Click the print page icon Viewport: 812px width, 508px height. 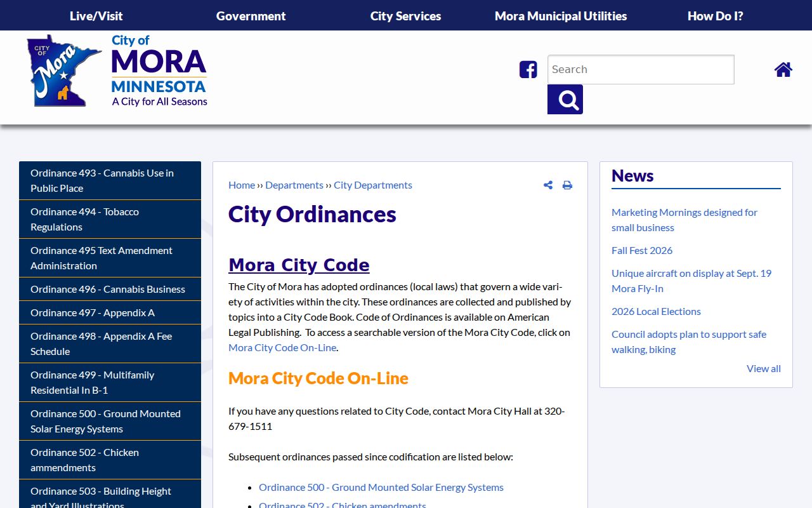click(x=567, y=185)
